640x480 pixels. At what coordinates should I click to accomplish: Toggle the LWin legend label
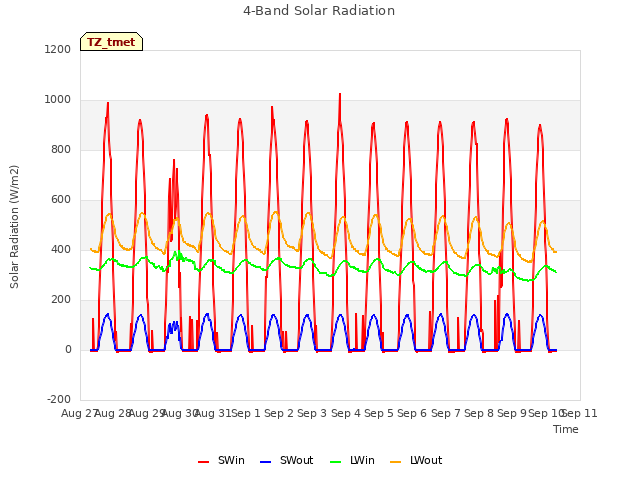click(362, 460)
